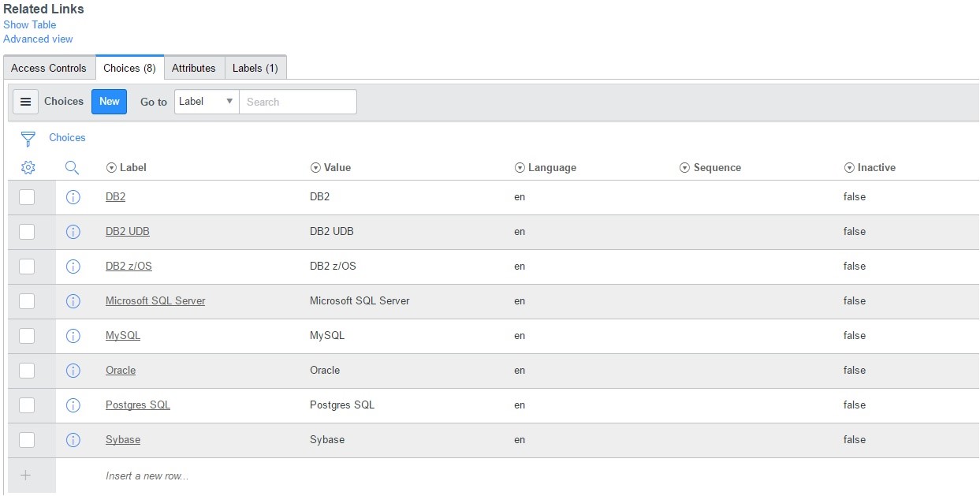Tick the Postgres SQL row checkbox
The height and width of the screenshot is (496, 980).
pyautogui.click(x=27, y=405)
